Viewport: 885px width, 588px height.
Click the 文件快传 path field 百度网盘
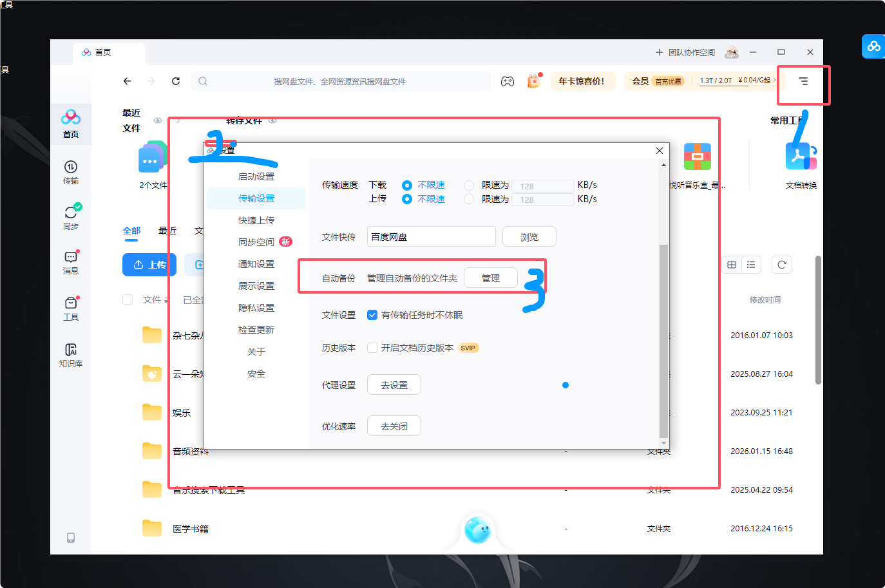point(432,237)
